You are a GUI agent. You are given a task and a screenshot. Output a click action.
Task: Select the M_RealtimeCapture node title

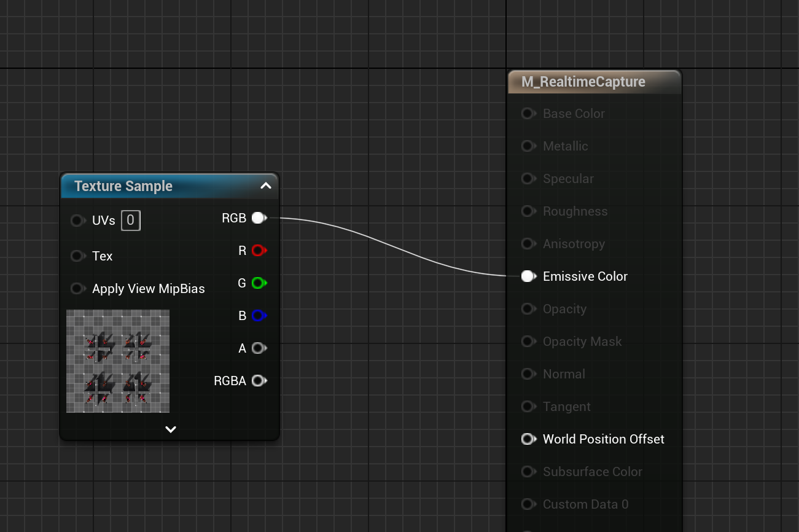pyautogui.click(x=583, y=82)
